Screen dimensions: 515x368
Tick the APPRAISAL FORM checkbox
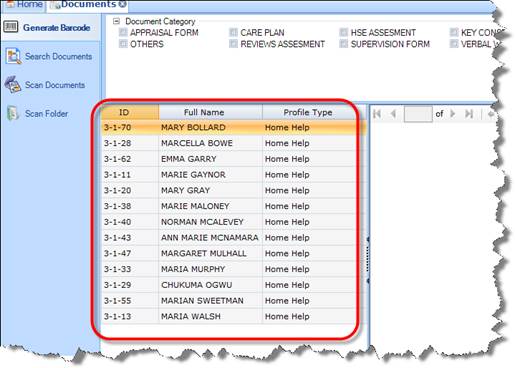coord(123,32)
